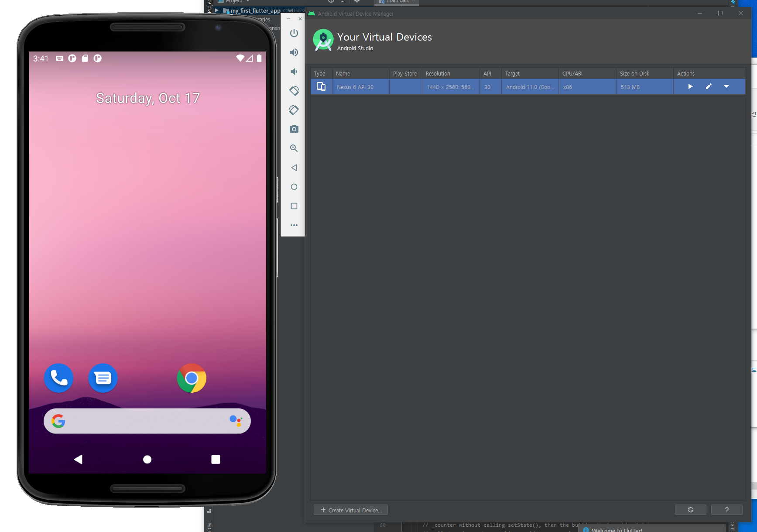This screenshot has width=757, height=532.
Task: Sort by the Type column header
Action: click(x=322, y=73)
